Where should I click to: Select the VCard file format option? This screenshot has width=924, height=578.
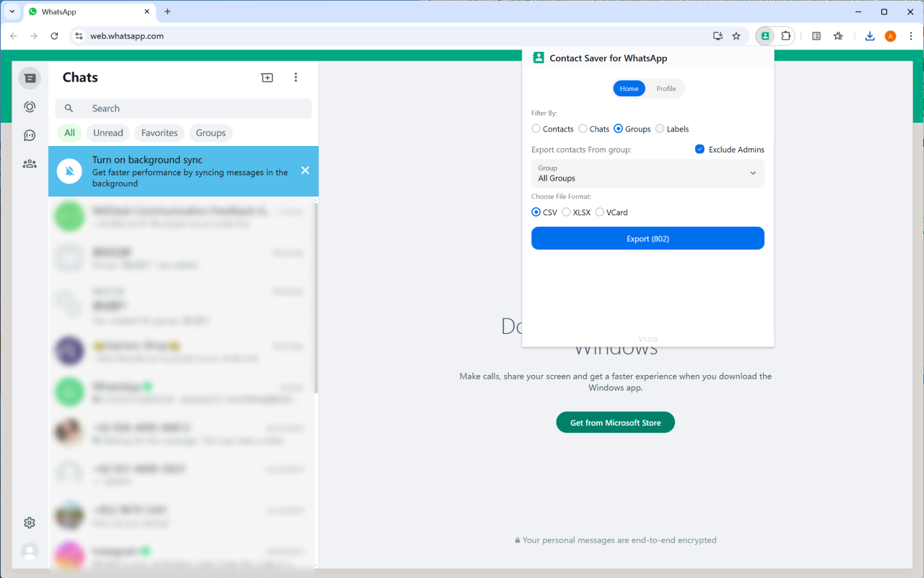pyautogui.click(x=600, y=212)
